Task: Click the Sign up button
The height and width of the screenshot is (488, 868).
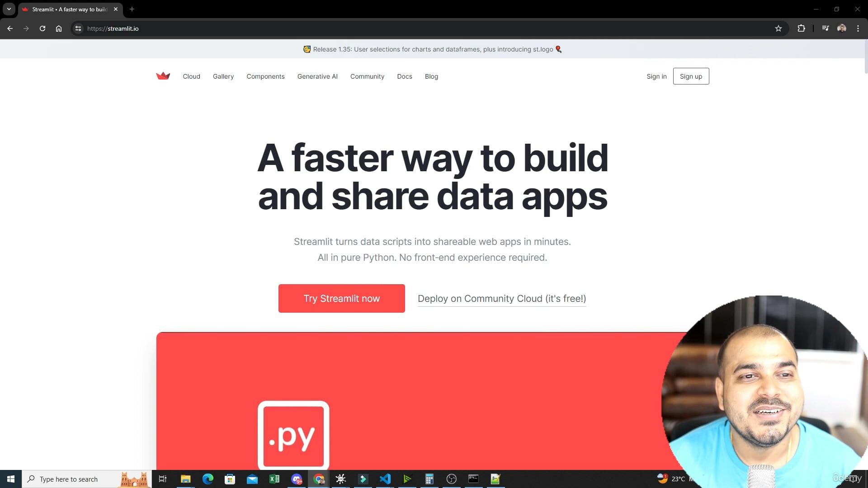Action: pos(691,76)
